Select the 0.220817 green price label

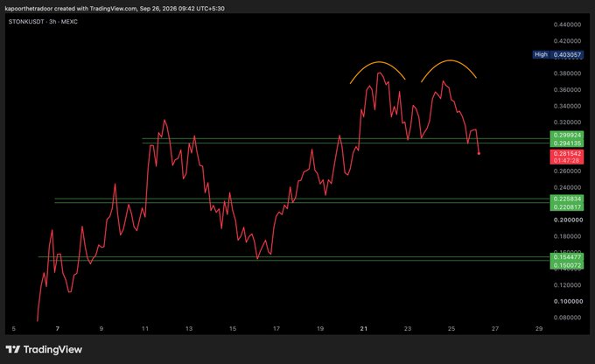(x=567, y=206)
